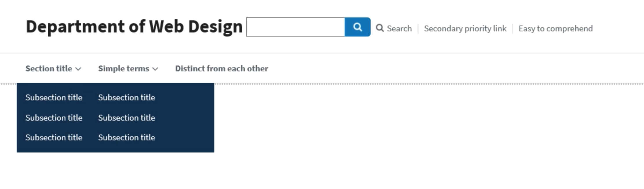The width and height of the screenshot is (644, 189).
Task: Click the chevron next to Section title
Action: (78, 69)
